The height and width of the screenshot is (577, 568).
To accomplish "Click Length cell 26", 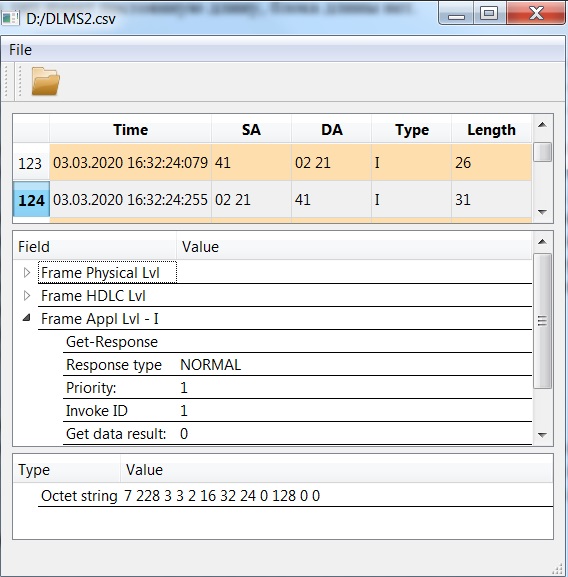I will (x=491, y=162).
